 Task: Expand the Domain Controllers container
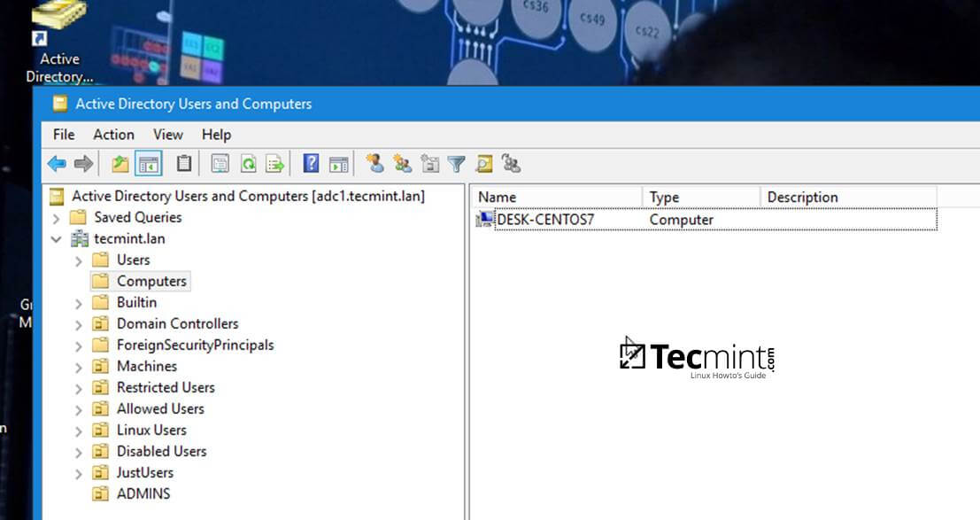point(79,324)
